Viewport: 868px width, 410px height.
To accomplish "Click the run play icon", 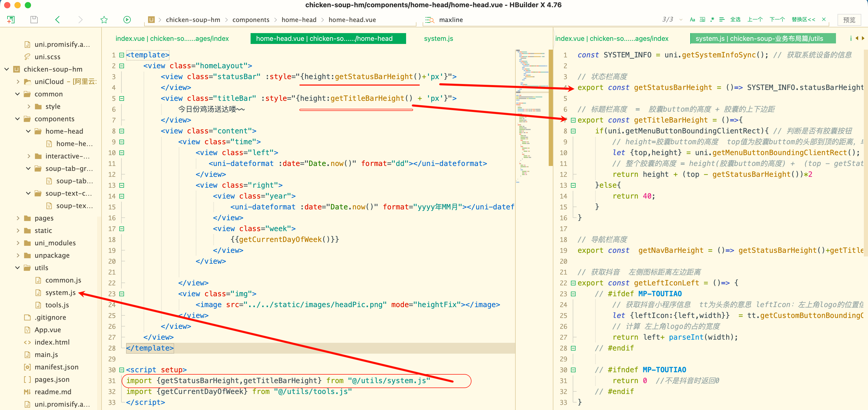I will pos(127,20).
